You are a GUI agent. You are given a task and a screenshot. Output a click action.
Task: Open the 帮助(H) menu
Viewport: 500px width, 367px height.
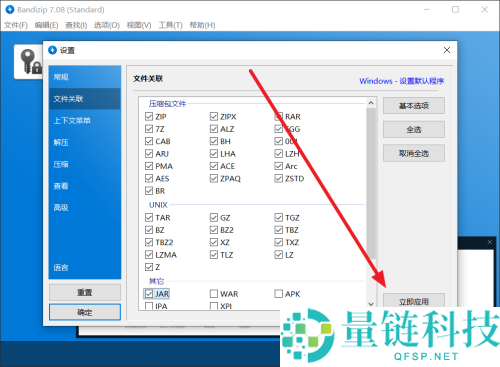[202, 25]
